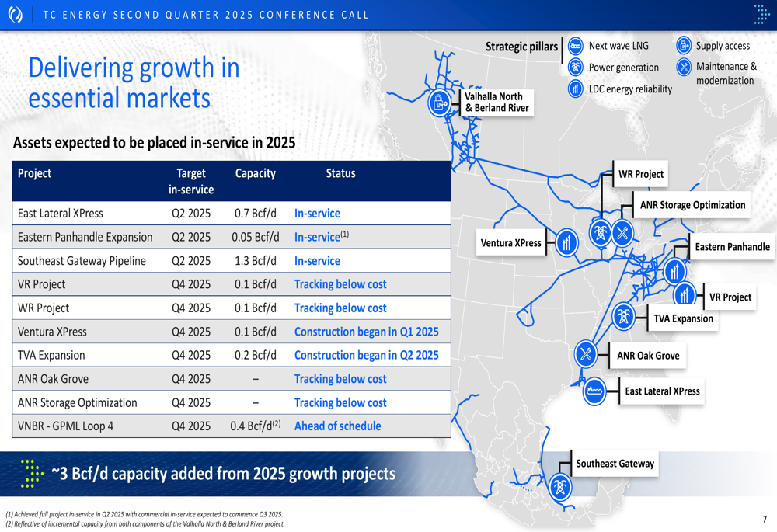Screen dimensions: 777x532
Task: Select the VNBR - GPML Loop 4 table row
Action: tap(232, 426)
